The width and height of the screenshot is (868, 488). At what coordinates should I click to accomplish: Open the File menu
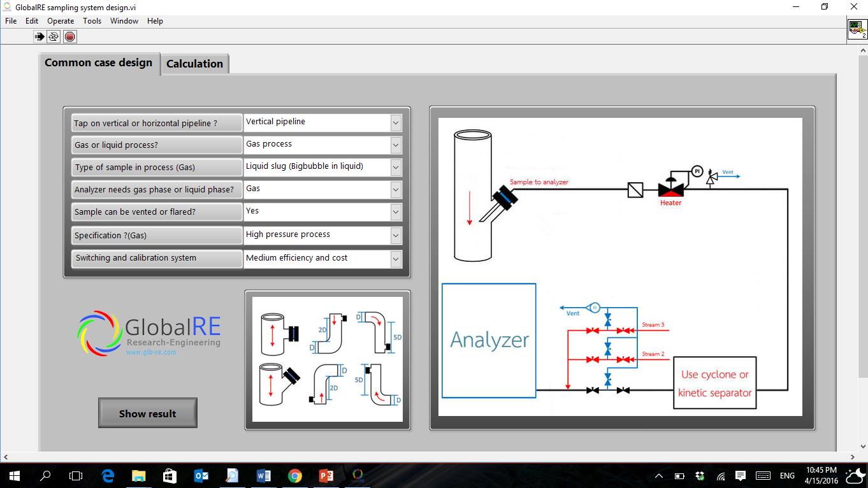(x=11, y=21)
